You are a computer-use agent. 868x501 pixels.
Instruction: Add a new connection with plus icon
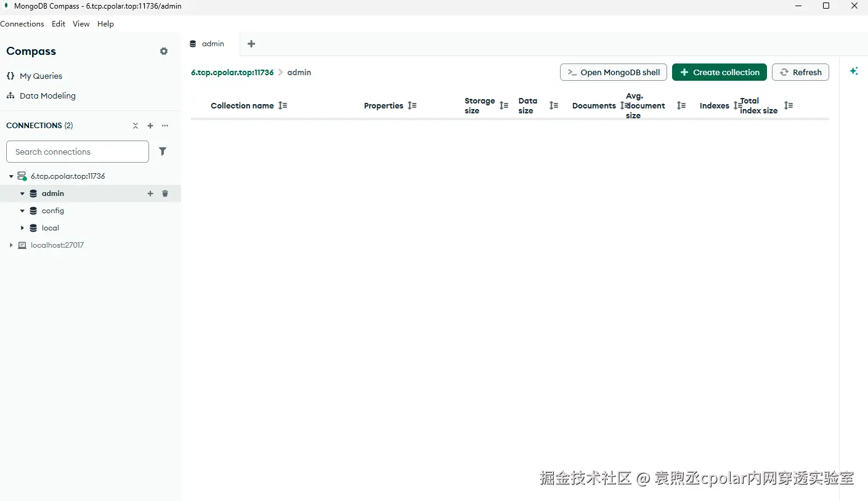[x=150, y=126]
